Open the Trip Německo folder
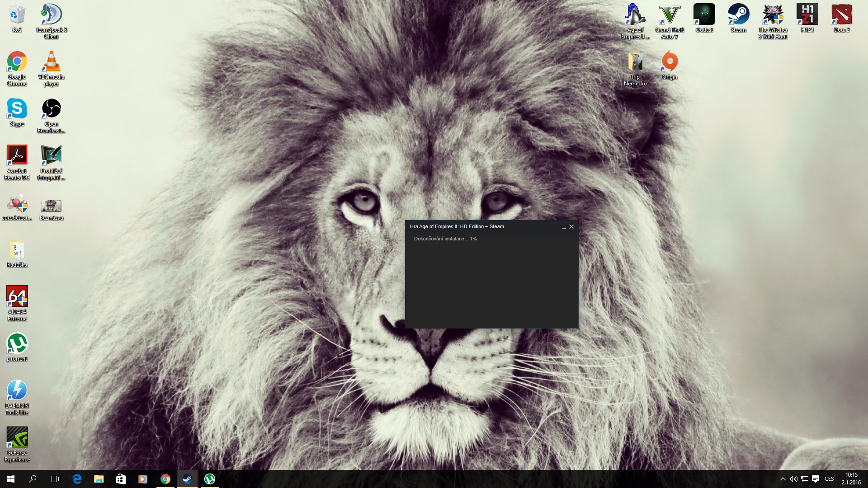This screenshot has height=488, width=868. click(635, 62)
